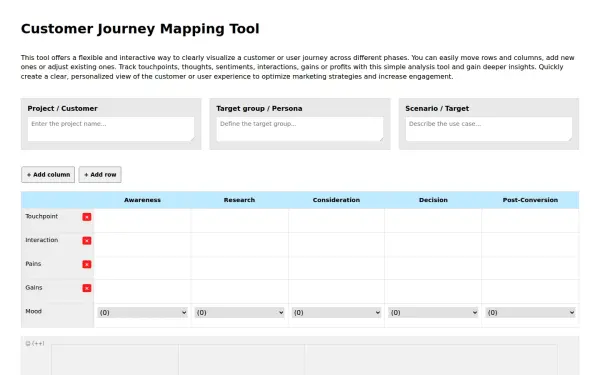Click the Pains row label

tap(33, 264)
